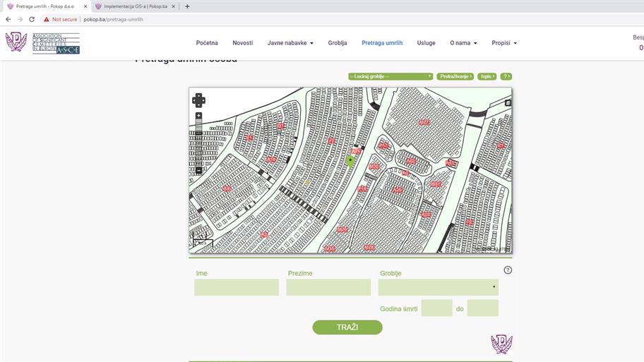Click the browser address bar URL

(114, 19)
